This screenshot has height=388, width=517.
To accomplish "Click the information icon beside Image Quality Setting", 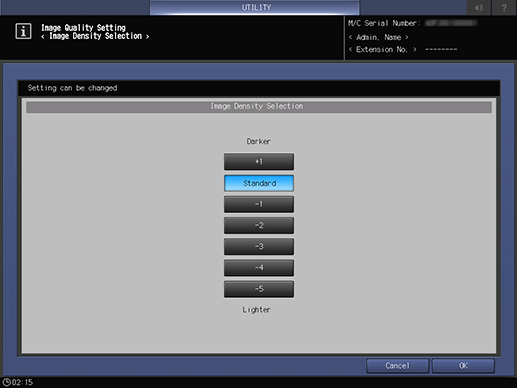I will click(x=23, y=31).
